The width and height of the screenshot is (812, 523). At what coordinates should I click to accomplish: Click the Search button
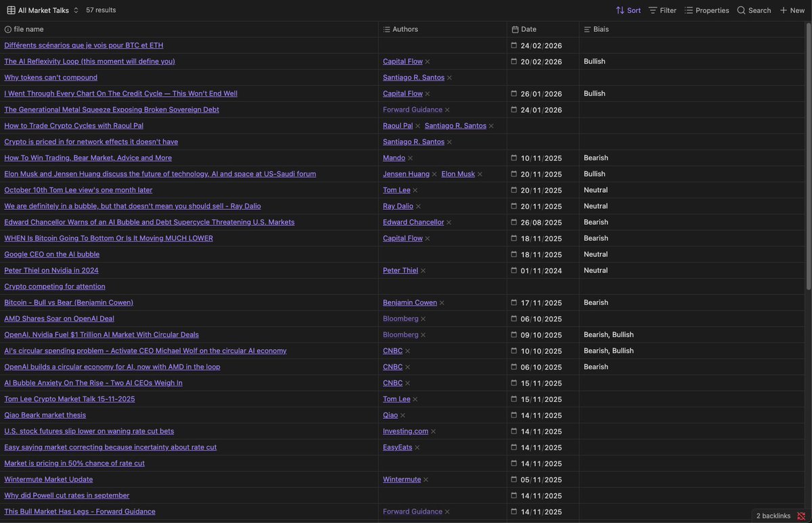754,10
